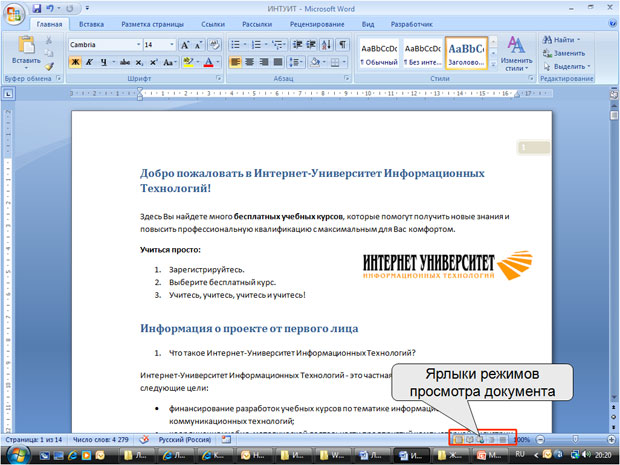Open bullets list dropdown arrow
Screen dimensions: 620x465
point(245,45)
